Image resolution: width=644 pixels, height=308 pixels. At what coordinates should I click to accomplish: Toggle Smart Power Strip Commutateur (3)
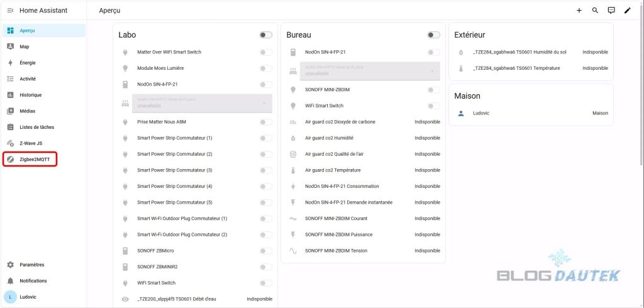pos(266,170)
